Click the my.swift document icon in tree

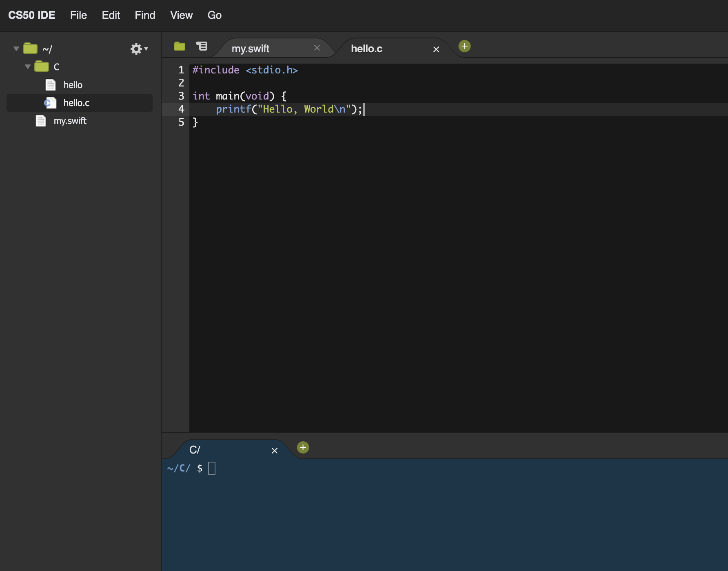tap(41, 121)
